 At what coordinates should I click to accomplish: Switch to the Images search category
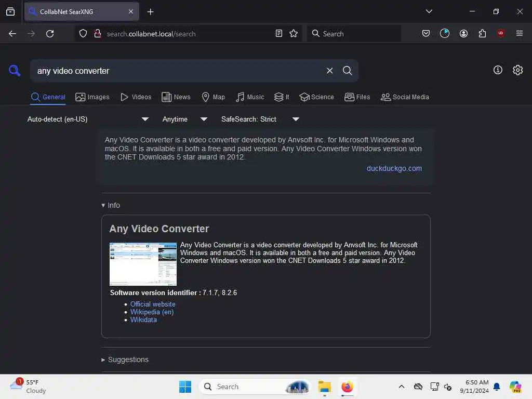click(x=92, y=97)
